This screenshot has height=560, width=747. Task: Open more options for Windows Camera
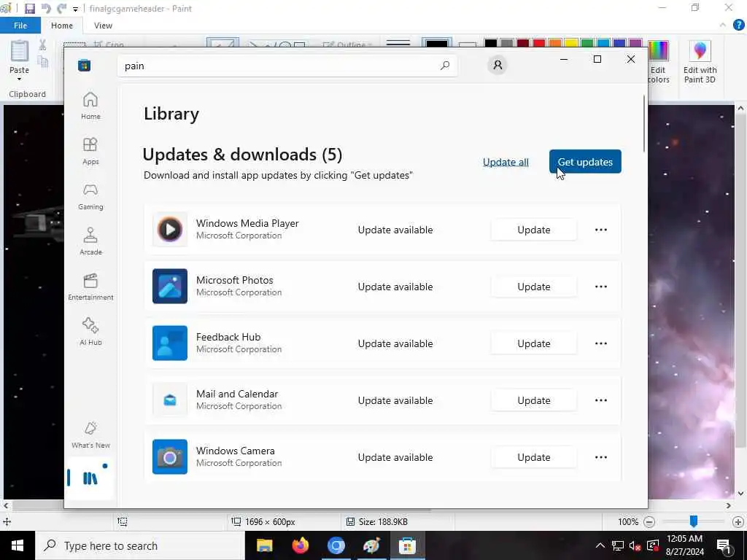pyautogui.click(x=601, y=456)
